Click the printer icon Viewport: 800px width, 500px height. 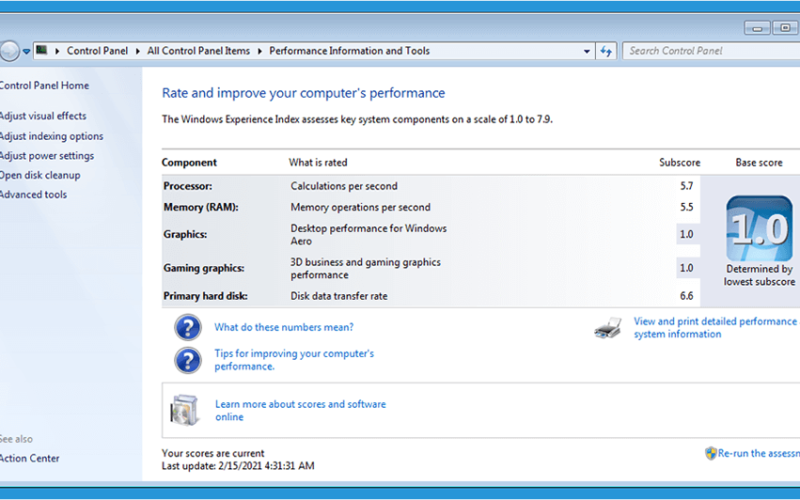coord(608,328)
